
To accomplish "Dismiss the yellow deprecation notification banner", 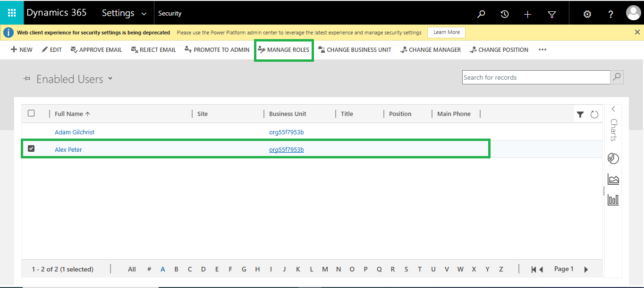I will (x=637, y=32).
